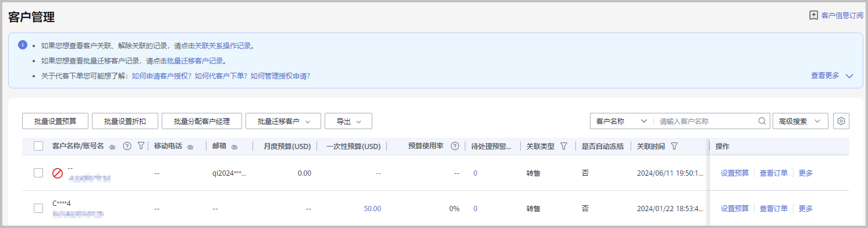Open filter icon in customer name column
This screenshot has width=868, height=228.
(141, 147)
